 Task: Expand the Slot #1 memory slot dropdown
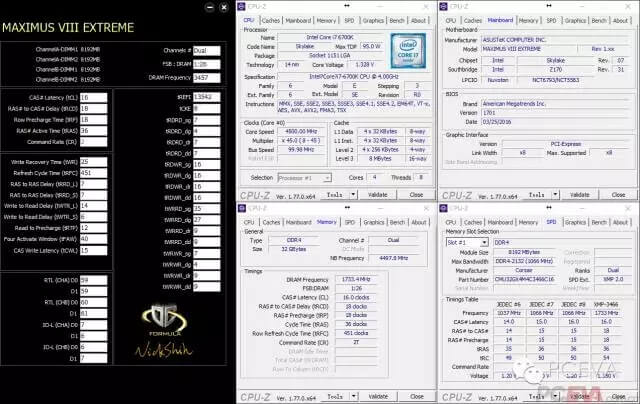point(468,242)
